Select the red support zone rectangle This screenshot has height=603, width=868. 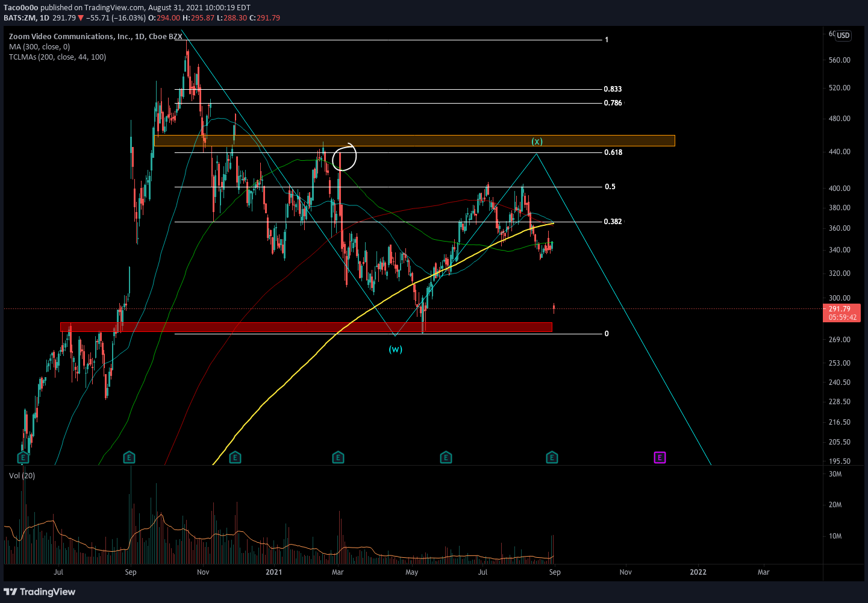pos(306,327)
